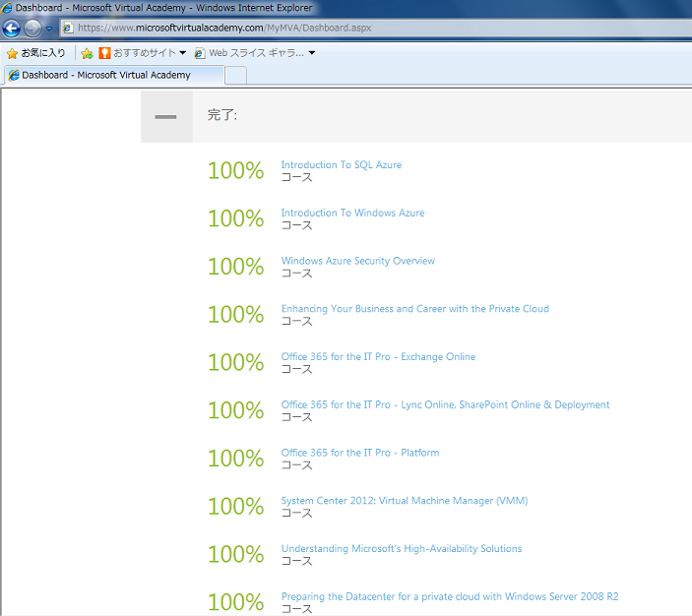Open Windows Azure Security Overview course
The height and width of the screenshot is (616, 692).
[x=357, y=261]
